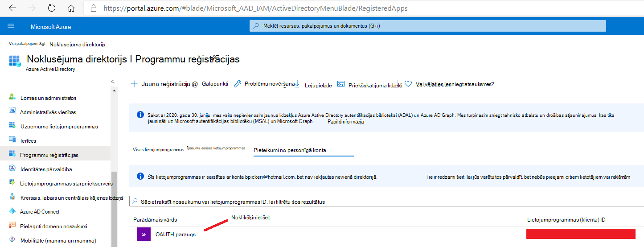The image size is (644, 247).
Task: Switch to 'Īpašumā esošās lietojumprogrammas' tab
Action: pos(216,148)
